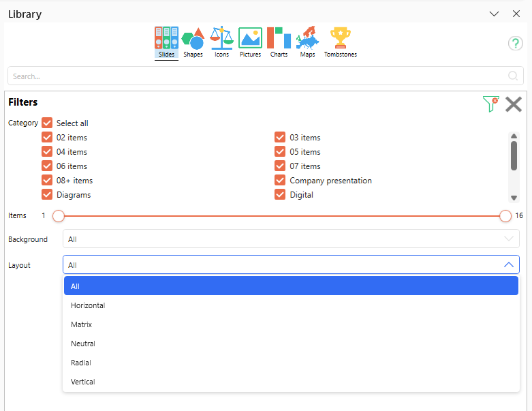This screenshot has width=532, height=411.
Task: Clear filters with the funnel icon
Action: click(490, 104)
